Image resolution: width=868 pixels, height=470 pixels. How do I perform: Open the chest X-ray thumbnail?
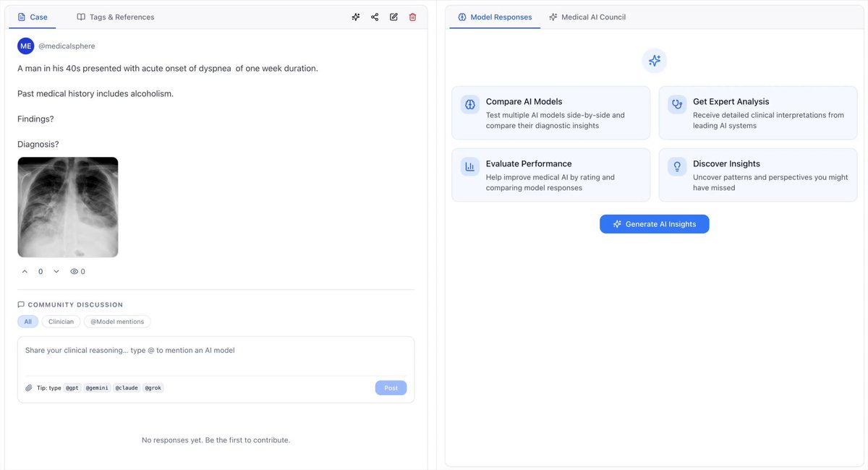68,208
